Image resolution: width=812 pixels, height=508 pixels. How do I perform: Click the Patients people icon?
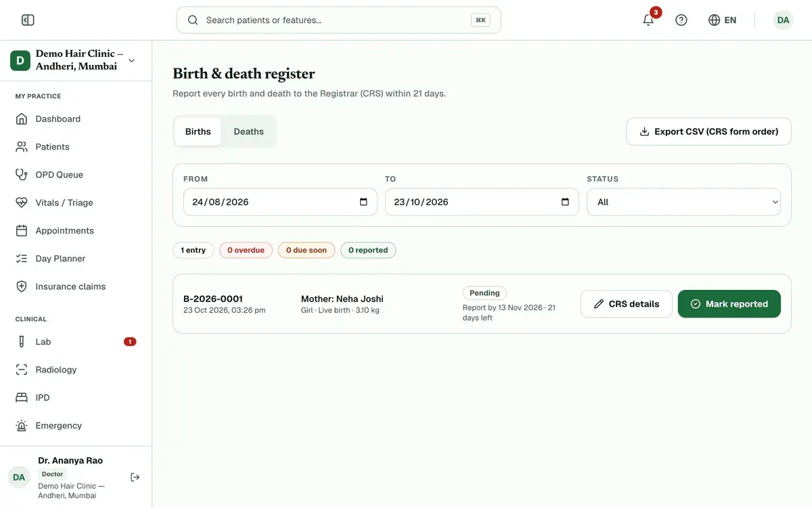coord(22,147)
